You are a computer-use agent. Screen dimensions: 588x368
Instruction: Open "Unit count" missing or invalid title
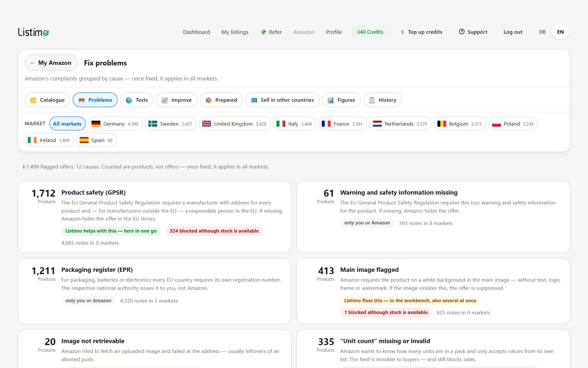tap(385, 341)
